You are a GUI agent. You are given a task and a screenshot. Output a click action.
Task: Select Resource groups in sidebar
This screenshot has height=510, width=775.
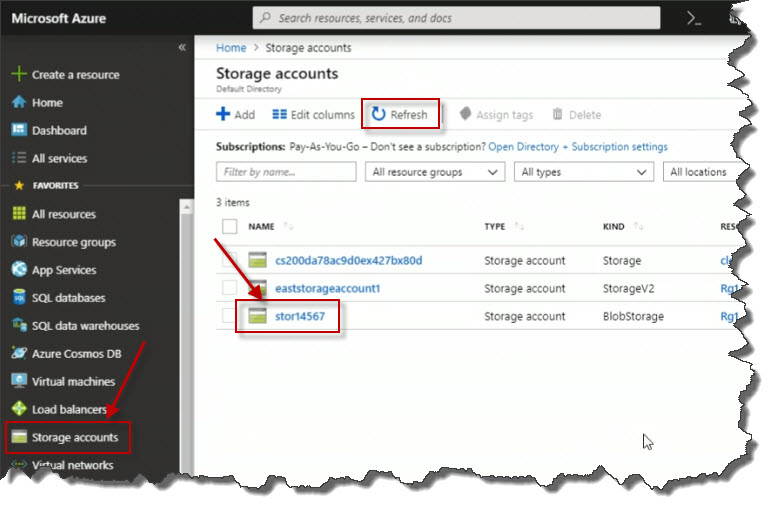[74, 242]
